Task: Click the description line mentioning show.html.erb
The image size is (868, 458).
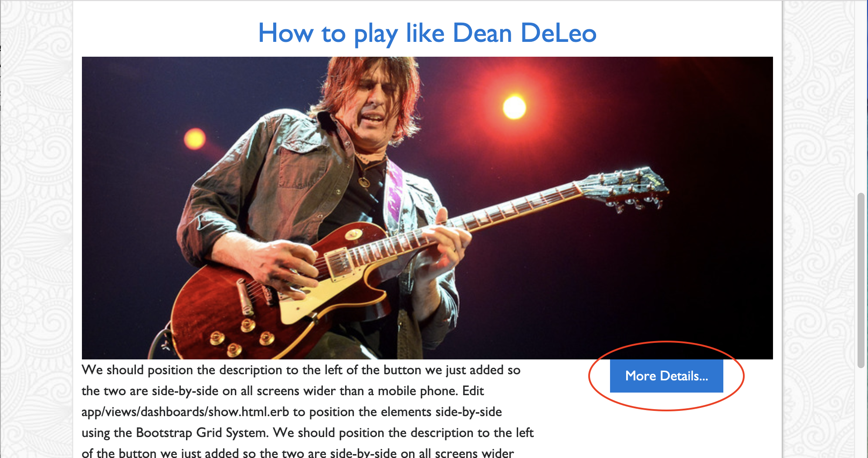Action: point(292,412)
